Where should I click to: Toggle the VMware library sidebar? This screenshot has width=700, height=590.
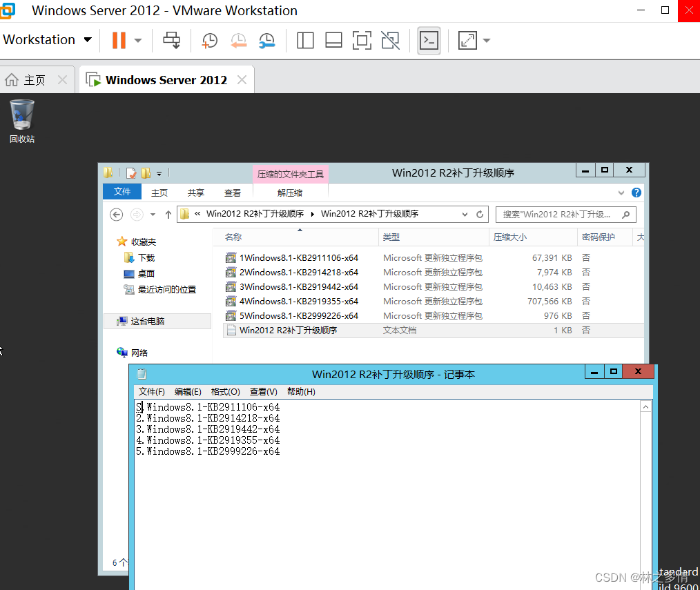(305, 40)
